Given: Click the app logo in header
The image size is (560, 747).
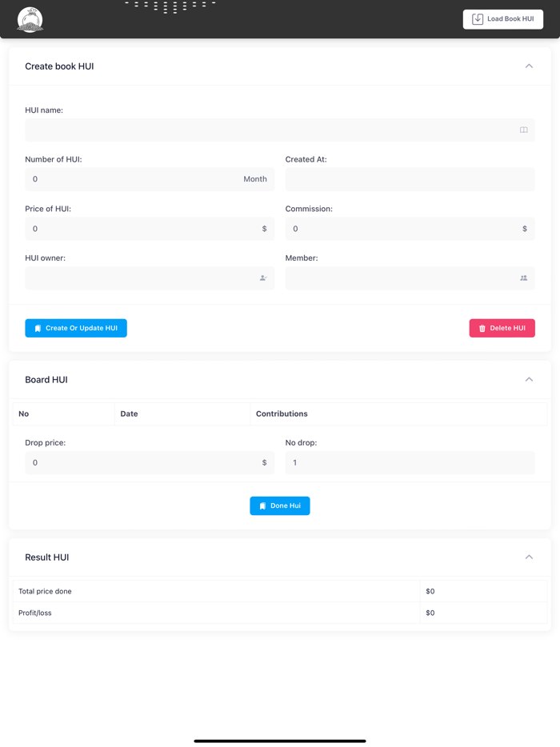Looking at the screenshot, I should click(30, 19).
